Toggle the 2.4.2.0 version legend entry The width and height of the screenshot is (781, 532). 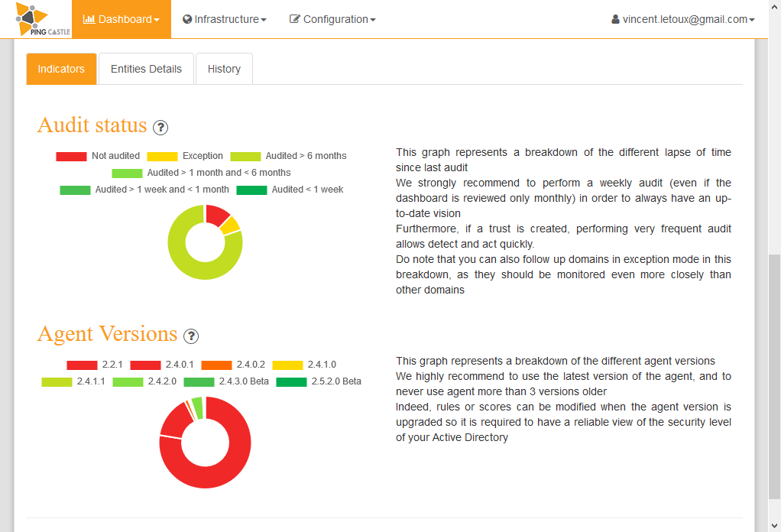pos(144,381)
